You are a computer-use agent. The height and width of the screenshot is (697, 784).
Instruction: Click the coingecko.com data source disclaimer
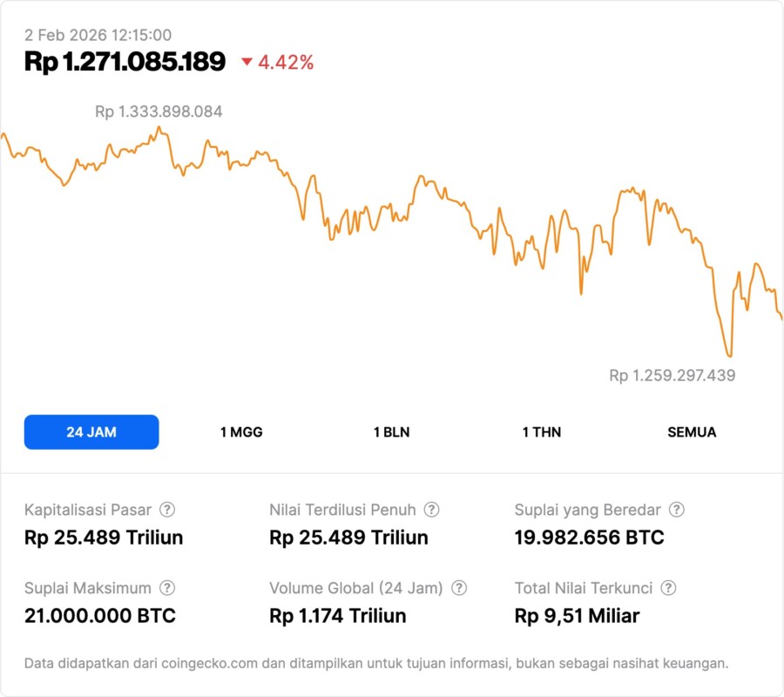click(376, 663)
